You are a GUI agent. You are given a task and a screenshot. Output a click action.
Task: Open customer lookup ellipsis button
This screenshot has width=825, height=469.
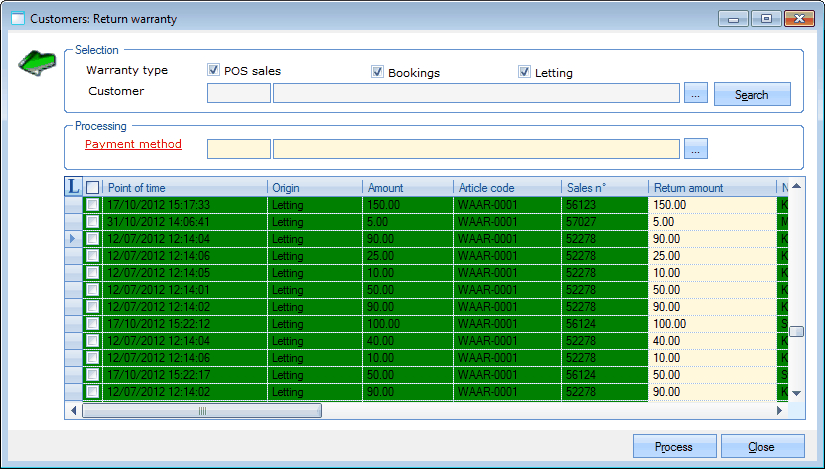click(x=697, y=94)
